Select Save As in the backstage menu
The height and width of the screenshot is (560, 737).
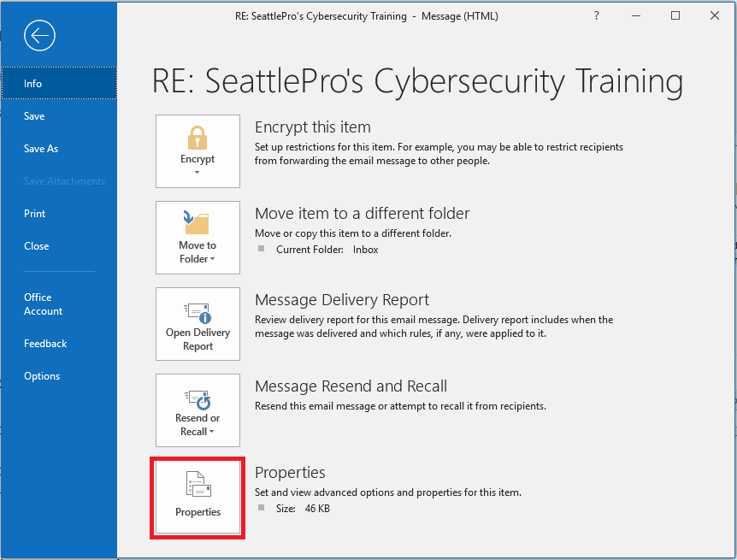coord(59,149)
